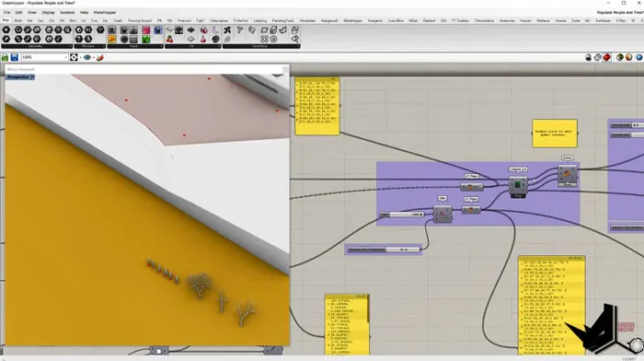
Task: Expand the Input panel group bar
Action: point(135,46)
